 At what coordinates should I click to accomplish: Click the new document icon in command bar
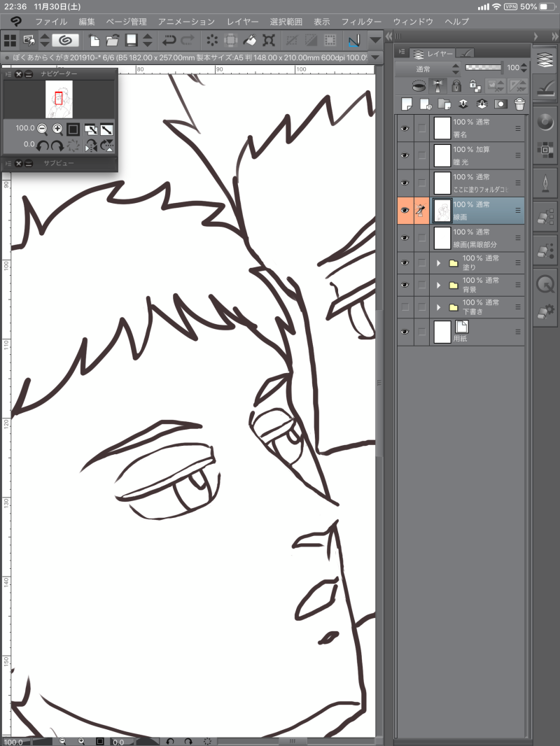(94, 41)
